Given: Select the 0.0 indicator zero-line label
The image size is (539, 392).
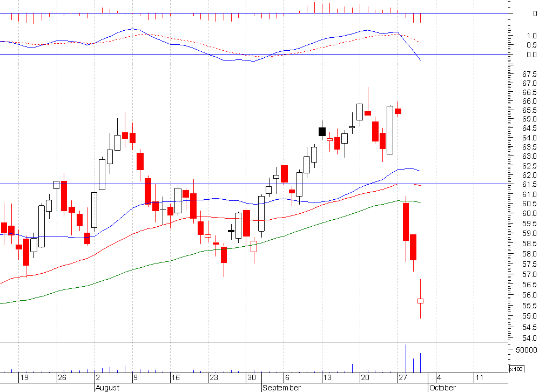Looking at the screenshot, I should [531, 55].
